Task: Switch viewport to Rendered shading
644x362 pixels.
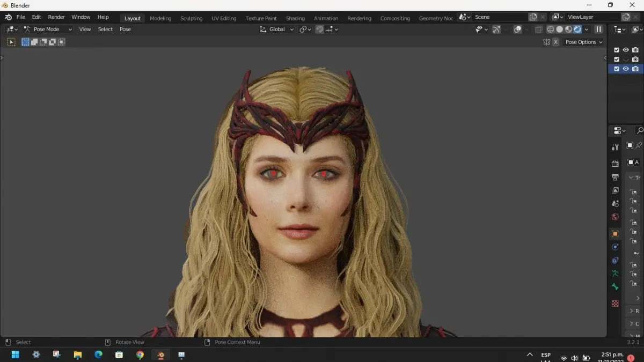Action: [577, 29]
